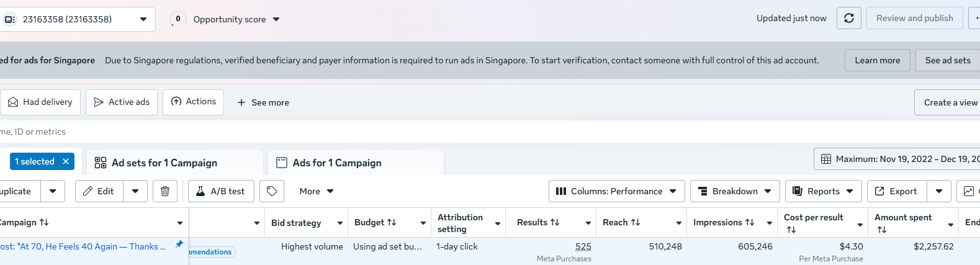
Task: Expand the Breakdown dropdown
Action: click(x=735, y=191)
